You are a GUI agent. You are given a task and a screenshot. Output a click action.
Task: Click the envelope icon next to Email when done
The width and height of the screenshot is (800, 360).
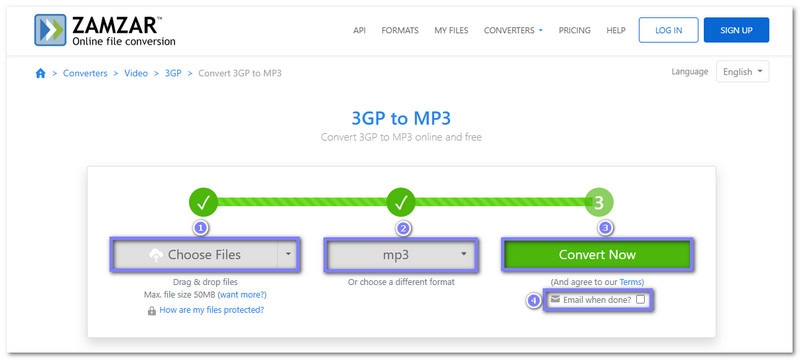point(555,299)
